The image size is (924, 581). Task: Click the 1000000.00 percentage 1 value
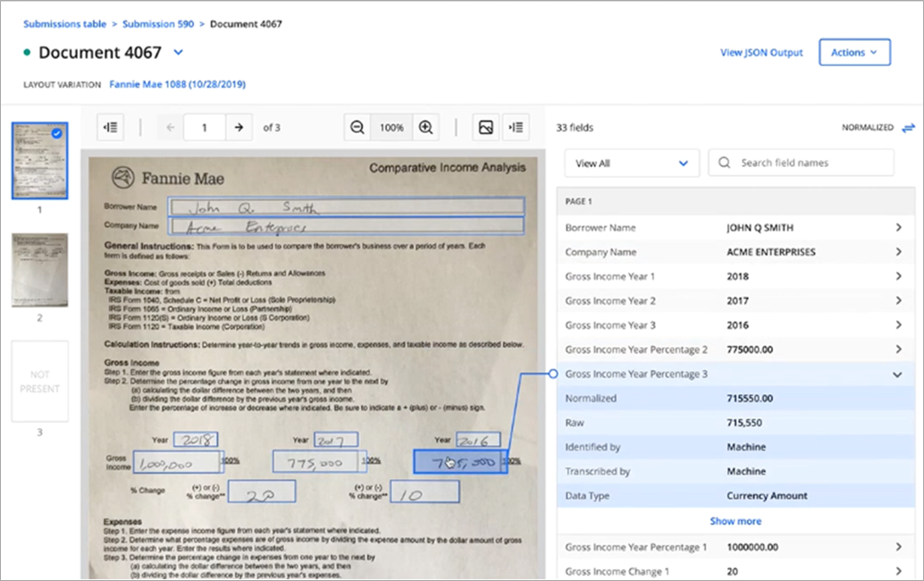[752, 547]
